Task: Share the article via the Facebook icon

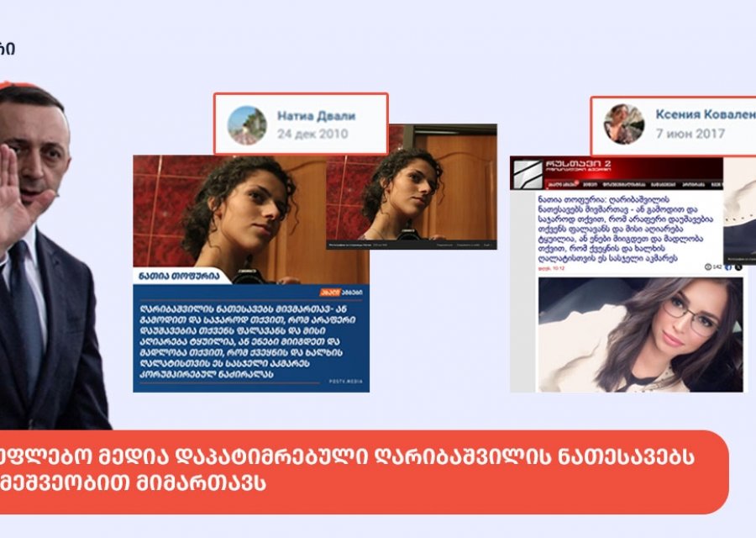Action: (727, 266)
